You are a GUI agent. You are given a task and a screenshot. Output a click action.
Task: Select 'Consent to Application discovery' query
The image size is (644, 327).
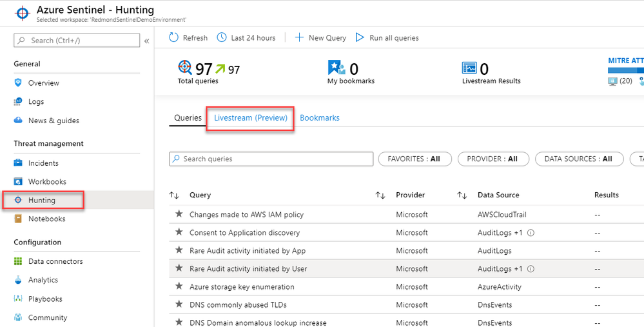click(244, 233)
